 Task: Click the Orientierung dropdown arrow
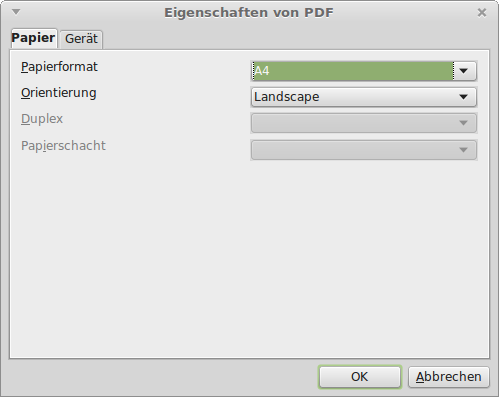coord(463,97)
